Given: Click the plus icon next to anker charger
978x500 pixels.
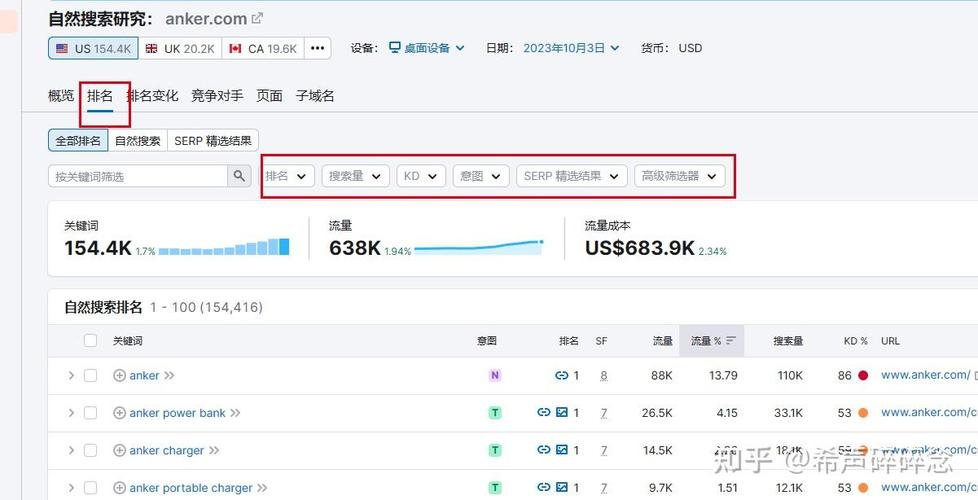Looking at the screenshot, I should [x=120, y=450].
